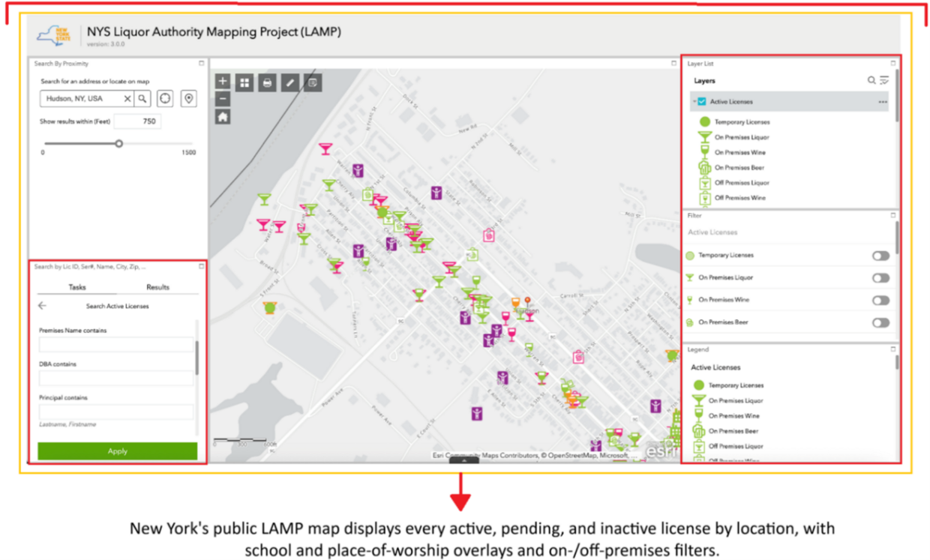Screen dimensions: 930x560
Task: Click the Search Active Licenses title
Action: (x=117, y=306)
